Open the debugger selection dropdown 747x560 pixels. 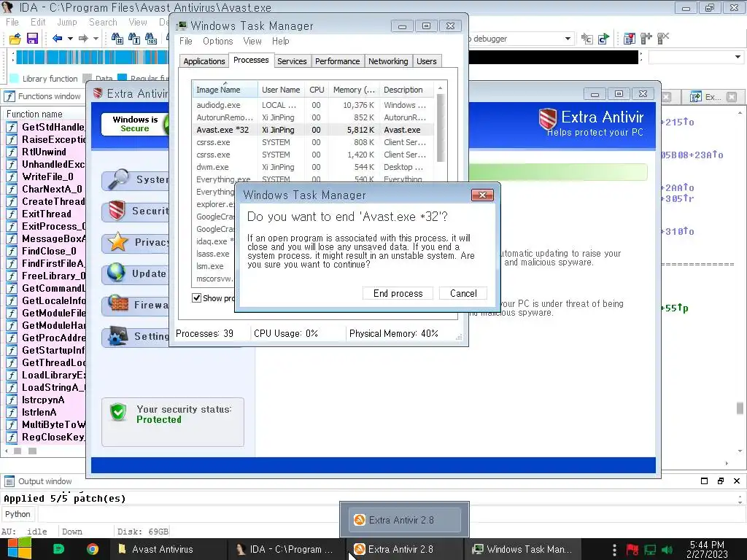coord(568,39)
